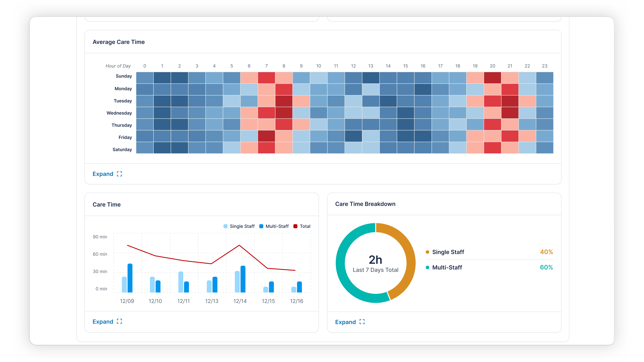Expand the Average Care Time panel
The width and height of the screenshot is (644, 362).
[x=103, y=174]
